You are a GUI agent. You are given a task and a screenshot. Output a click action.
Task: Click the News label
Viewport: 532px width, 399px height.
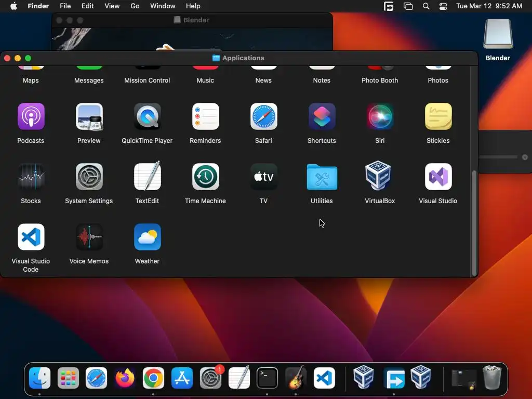[263, 81]
